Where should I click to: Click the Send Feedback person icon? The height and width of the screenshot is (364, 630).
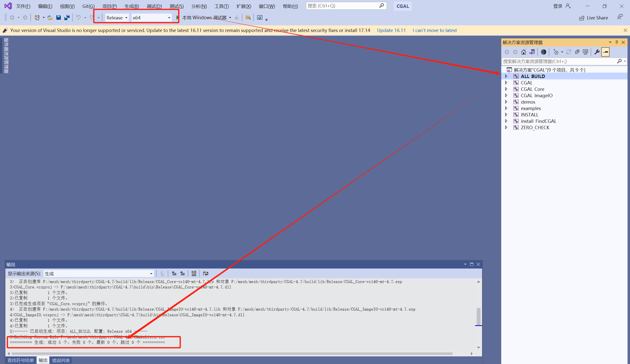(620, 17)
